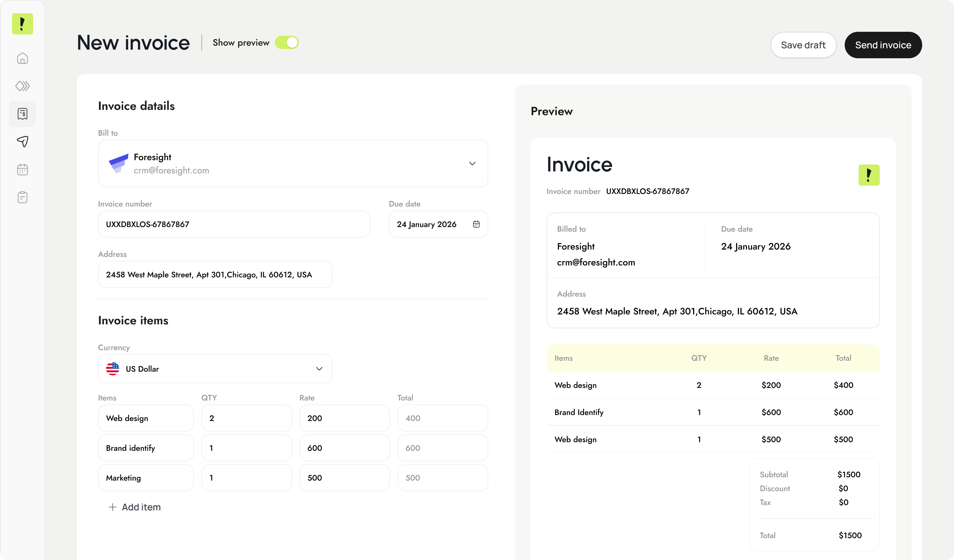This screenshot has width=954, height=560.
Task: Edit the Marketing item name field
Action: [x=146, y=478]
